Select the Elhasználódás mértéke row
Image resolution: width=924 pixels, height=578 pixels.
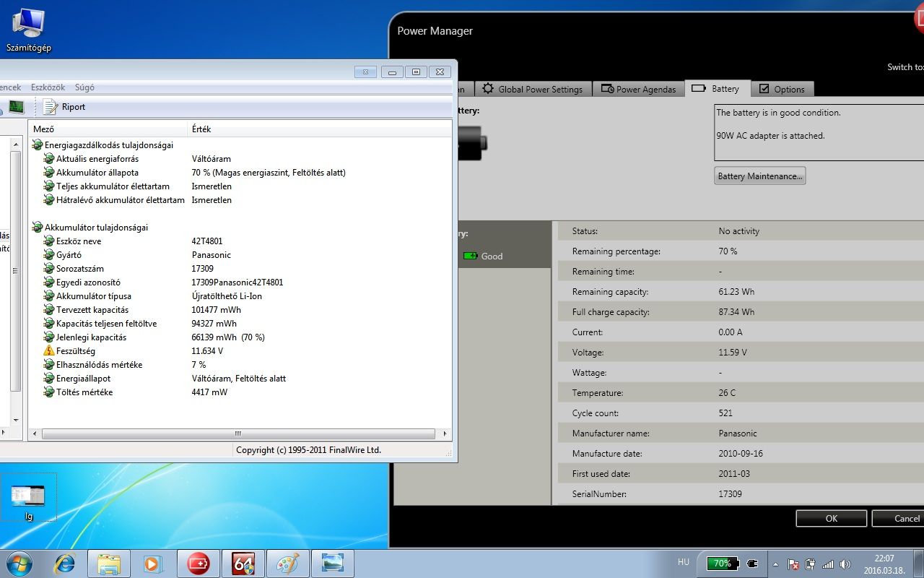click(240, 365)
